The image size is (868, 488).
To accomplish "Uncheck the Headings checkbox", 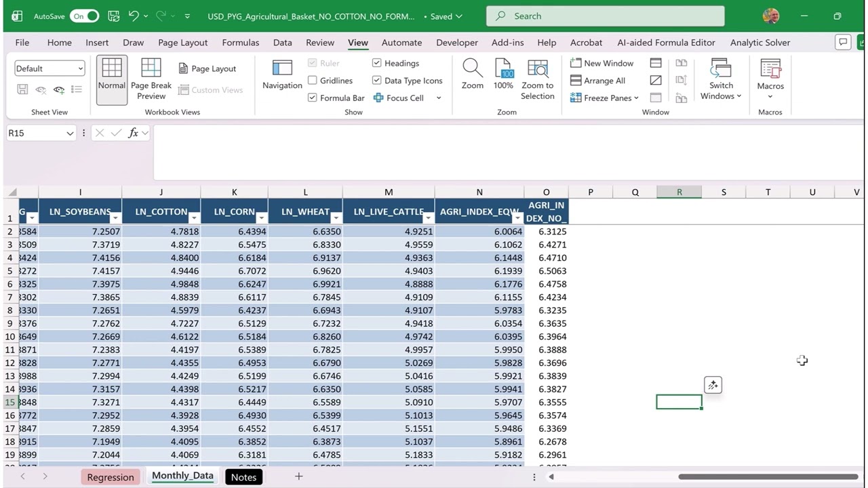I will [x=377, y=63].
